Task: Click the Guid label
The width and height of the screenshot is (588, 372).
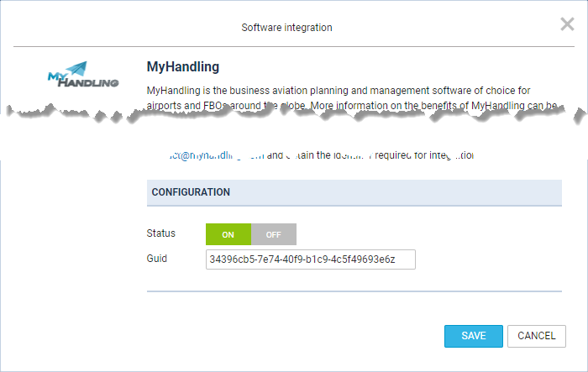Action: click(x=157, y=259)
